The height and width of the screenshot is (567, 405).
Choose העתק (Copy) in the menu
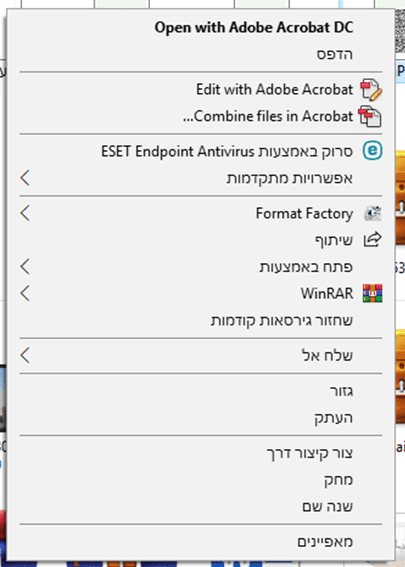click(333, 418)
